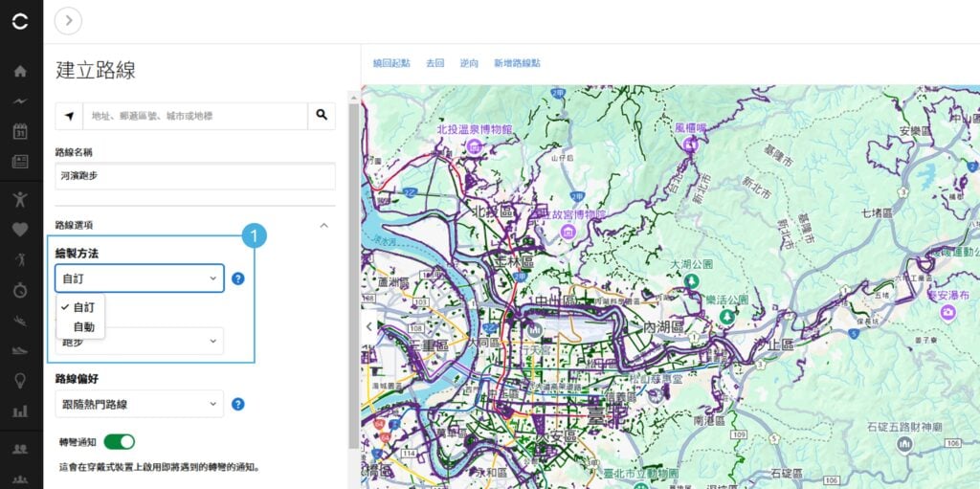Click the 逆向 link

coord(469,63)
